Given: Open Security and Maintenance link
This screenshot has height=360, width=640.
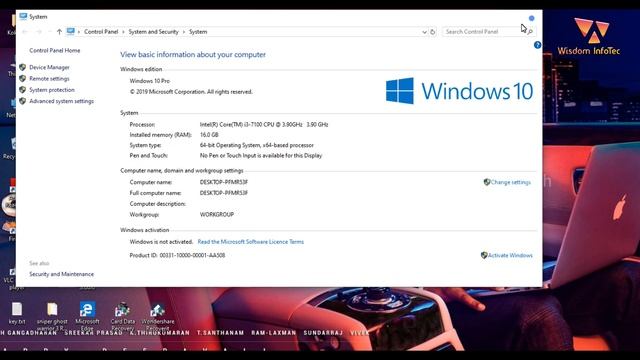Looking at the screenshot, I should point(62,274).
